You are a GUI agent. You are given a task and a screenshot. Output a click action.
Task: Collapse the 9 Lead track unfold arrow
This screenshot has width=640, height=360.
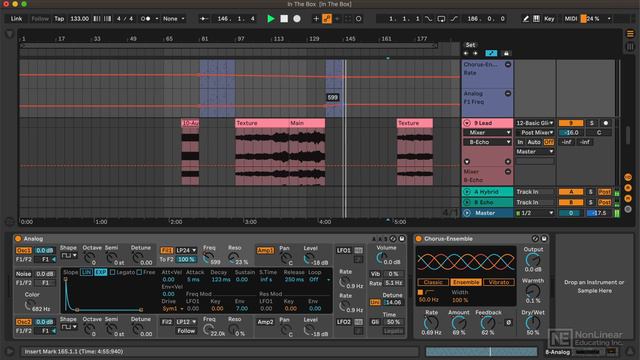tap(467, 123)
